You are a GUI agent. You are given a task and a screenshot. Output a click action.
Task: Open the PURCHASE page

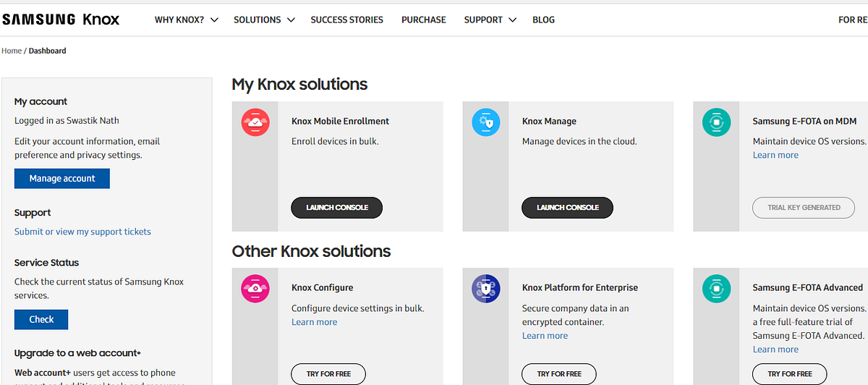click(424, 20)
